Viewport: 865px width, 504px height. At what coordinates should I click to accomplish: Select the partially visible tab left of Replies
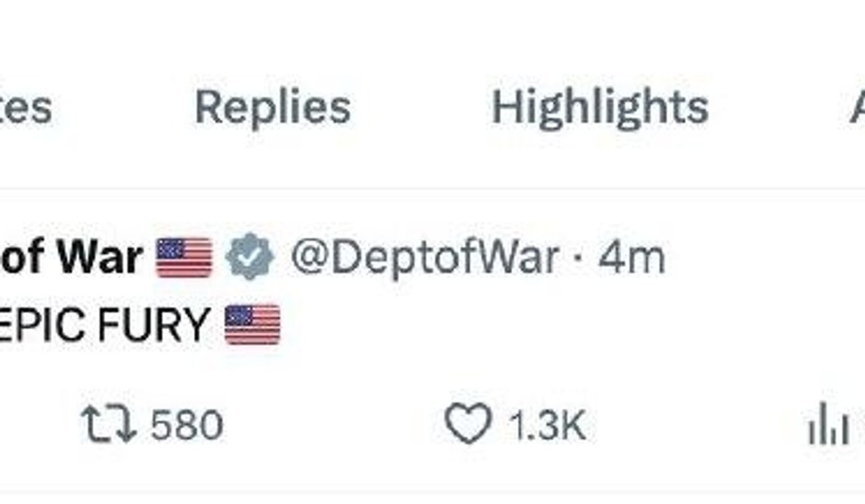coord(25,108)
